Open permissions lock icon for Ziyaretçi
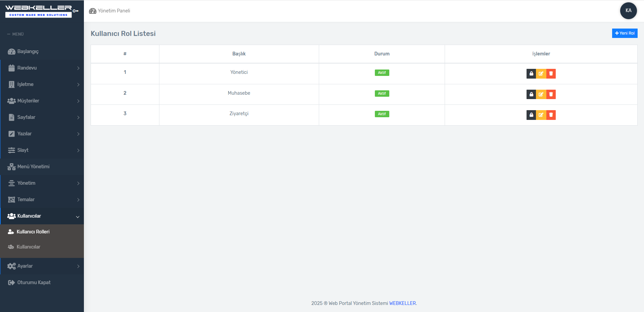This screenshot has height=312, width=644. coord(531,115)
